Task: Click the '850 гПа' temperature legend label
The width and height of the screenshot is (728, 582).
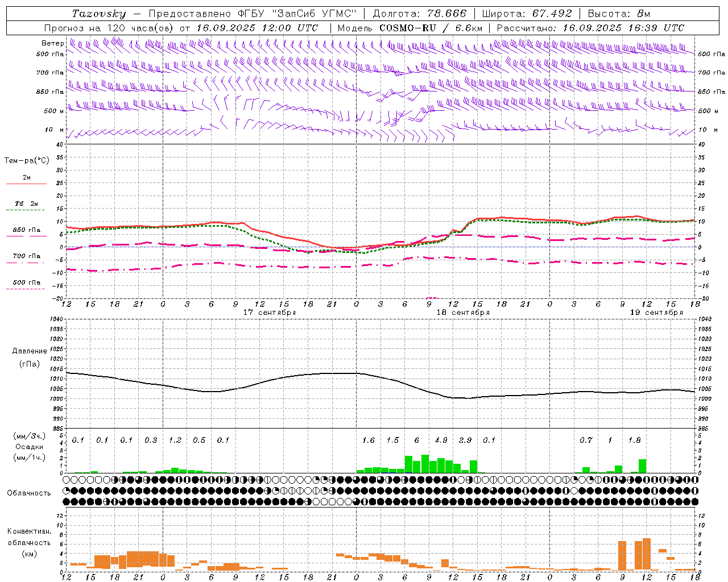Action: 27,230
